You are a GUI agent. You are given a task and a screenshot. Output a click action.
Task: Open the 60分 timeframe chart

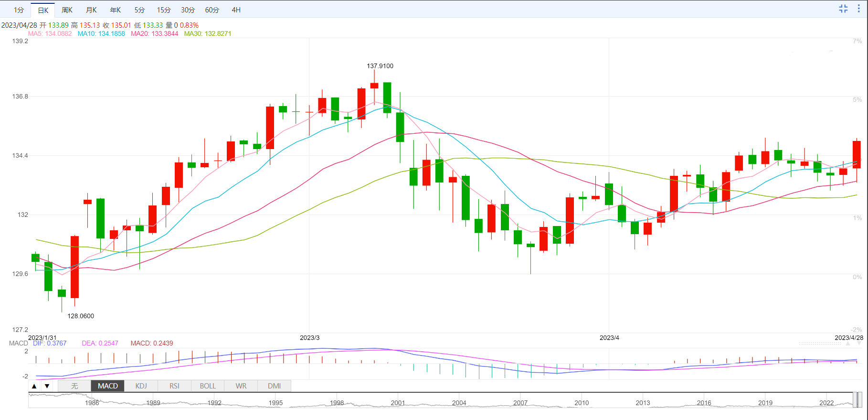tap(212, 10)
